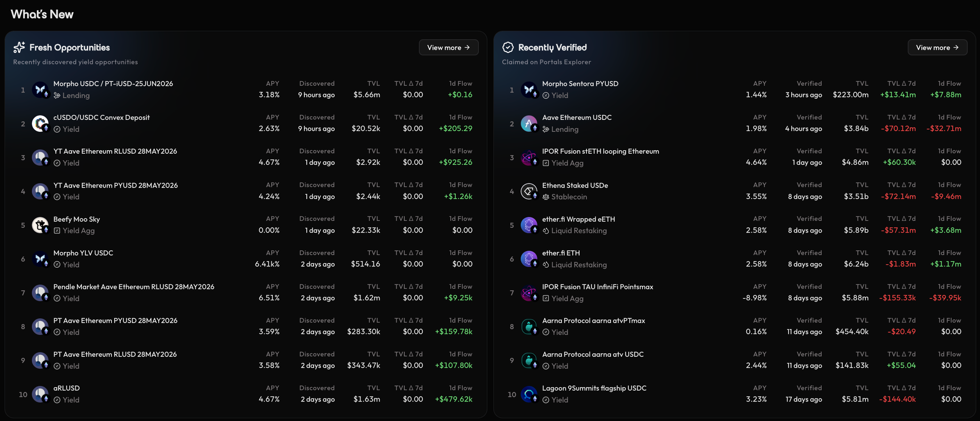Click the '17 days ago' verified time
Viewport: 980px width, 421px height.
(804, 399)
